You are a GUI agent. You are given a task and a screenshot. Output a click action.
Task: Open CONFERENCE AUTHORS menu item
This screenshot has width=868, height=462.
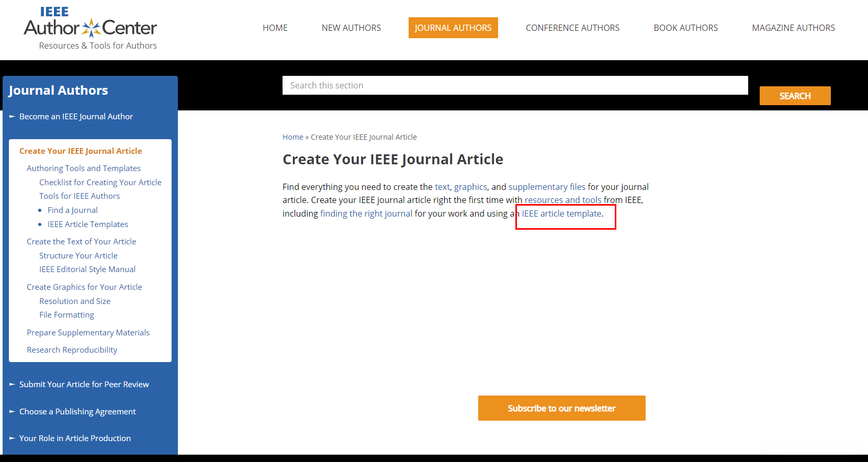point(572,28)
